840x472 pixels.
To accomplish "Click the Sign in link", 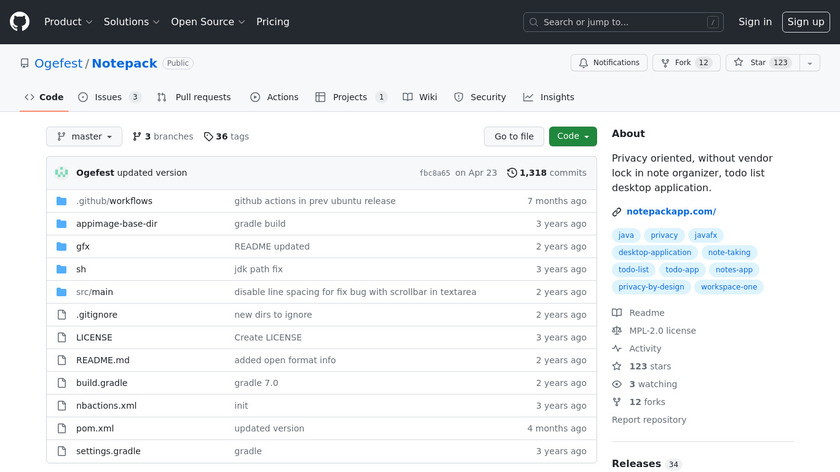I will click(x=755, y=22).
